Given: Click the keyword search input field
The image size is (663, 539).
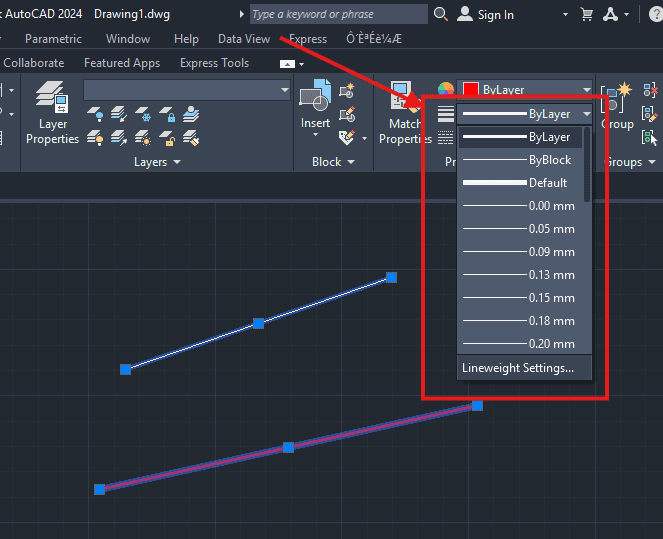Looking at the screenshot, I should pyautogui.click(x=337, y=15).
